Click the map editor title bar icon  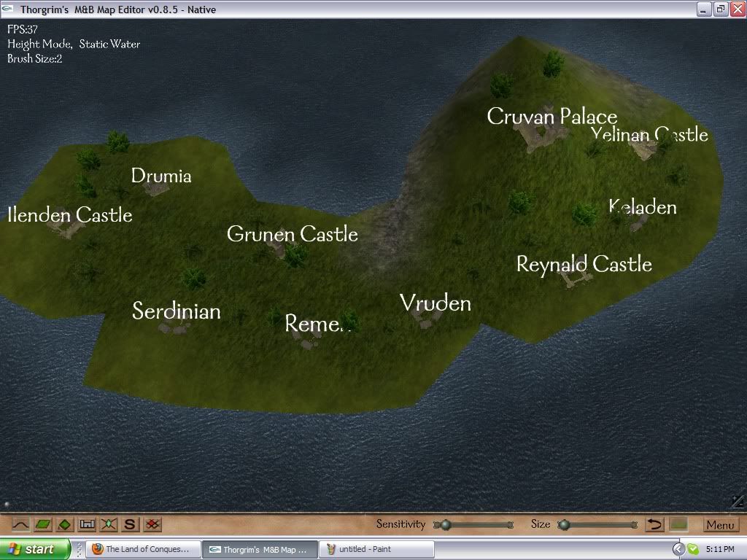click(7, 9)
